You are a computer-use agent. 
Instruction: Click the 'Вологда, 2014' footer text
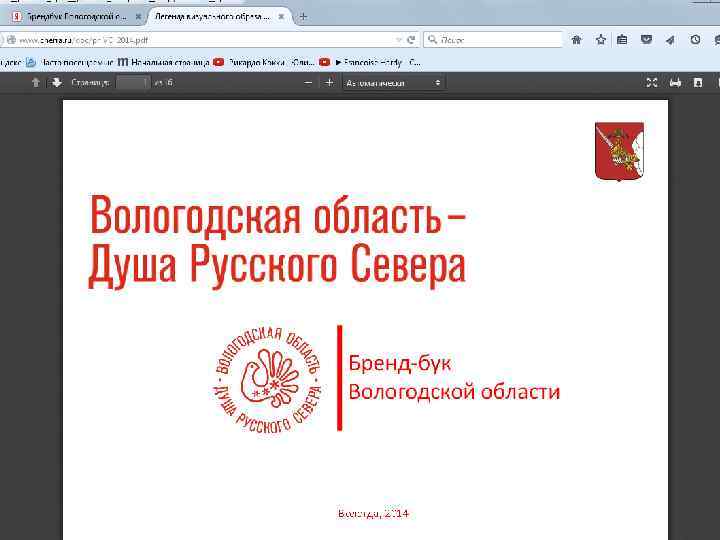[x=373, y=513]
